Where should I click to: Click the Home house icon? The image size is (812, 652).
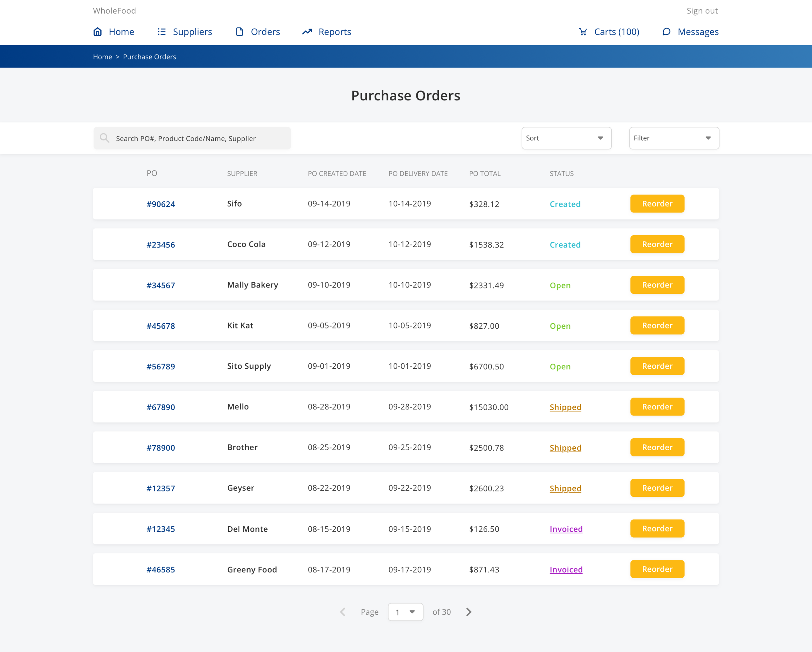(97, 32)
